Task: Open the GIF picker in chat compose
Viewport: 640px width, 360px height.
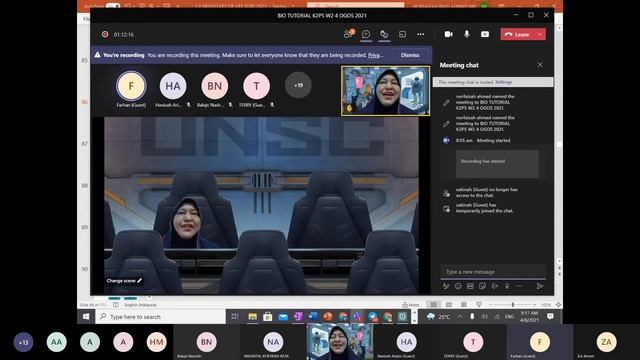Action: point(470,286)
